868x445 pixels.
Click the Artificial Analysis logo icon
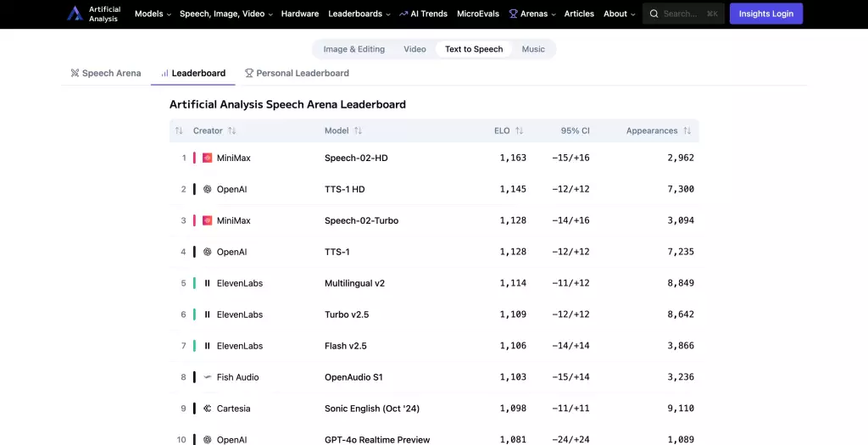(x=75, y=14)
